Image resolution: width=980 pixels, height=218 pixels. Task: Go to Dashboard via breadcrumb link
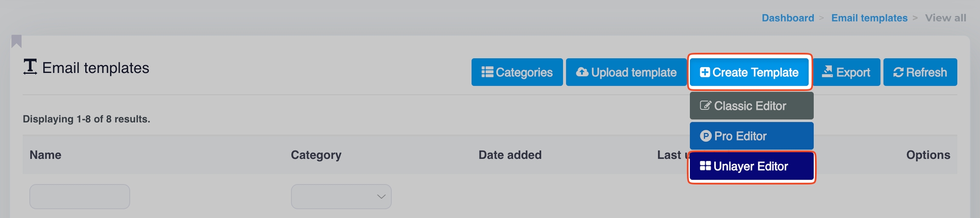tap(788, 18)
